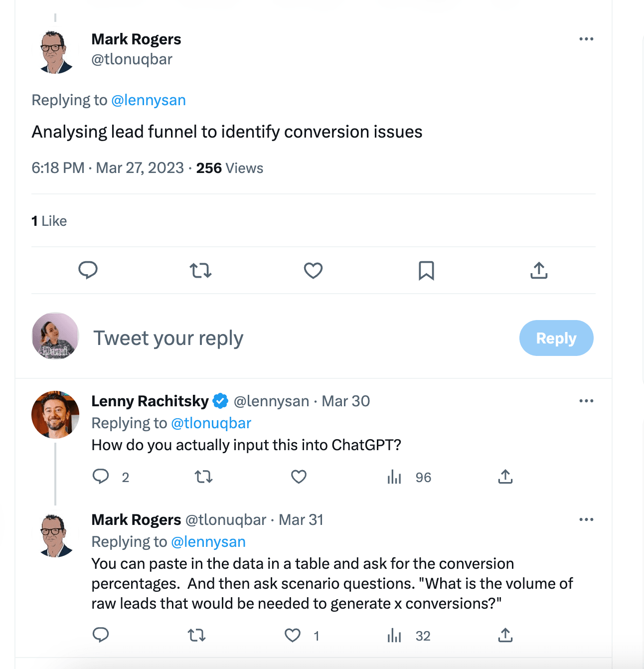Retweet Mark Rogers' main tweet
Screen dimensions: 644x669
coord(201,270)
